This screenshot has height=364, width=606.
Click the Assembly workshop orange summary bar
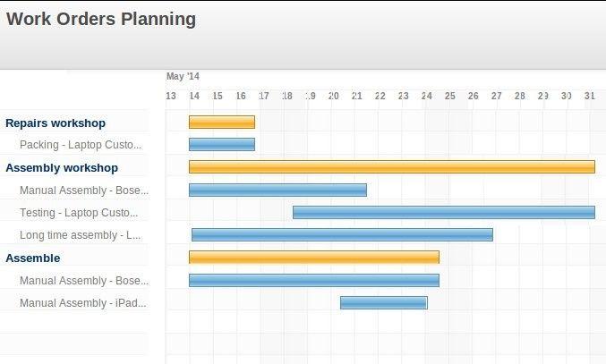[392, 166]
